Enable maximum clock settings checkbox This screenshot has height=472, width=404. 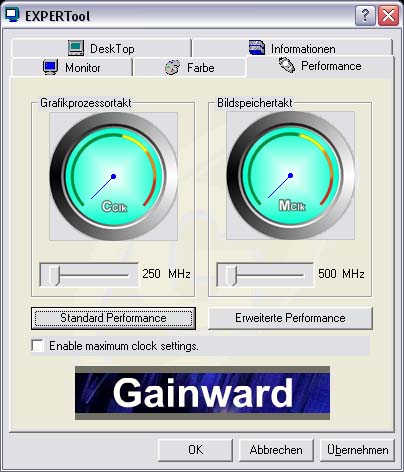pos(37,345)
